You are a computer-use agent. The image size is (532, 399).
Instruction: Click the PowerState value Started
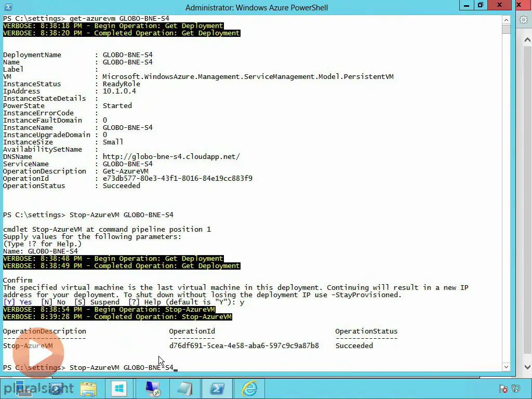117,105
